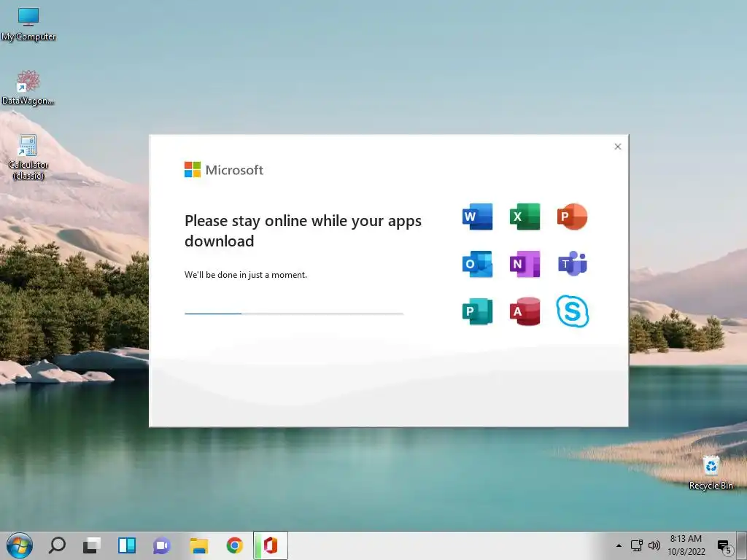Click 'We'll be done in just a moment.' text

coord(246,275)
